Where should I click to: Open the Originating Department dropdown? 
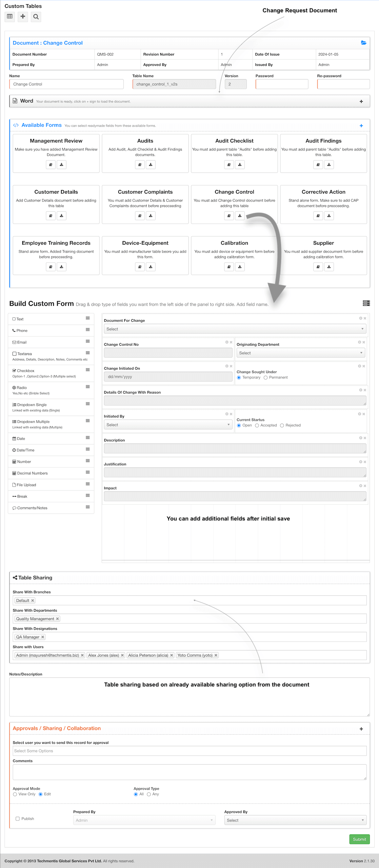click(x=301, y=353)
